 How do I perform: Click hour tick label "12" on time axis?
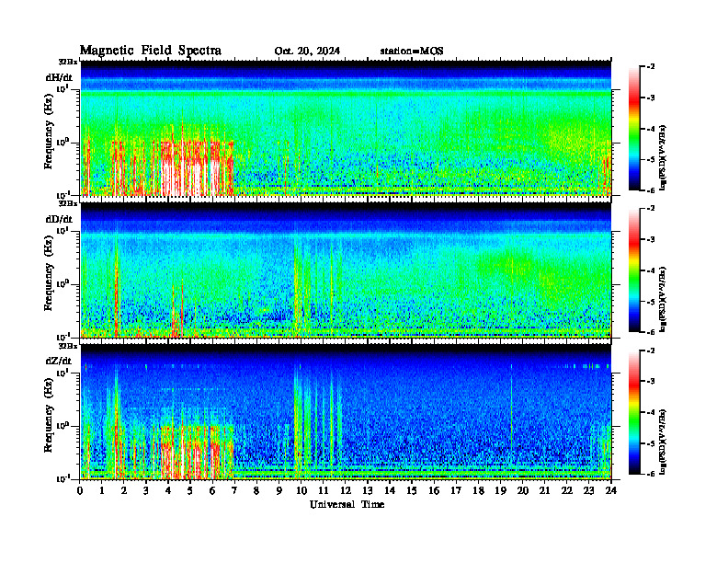pos(346,490)
